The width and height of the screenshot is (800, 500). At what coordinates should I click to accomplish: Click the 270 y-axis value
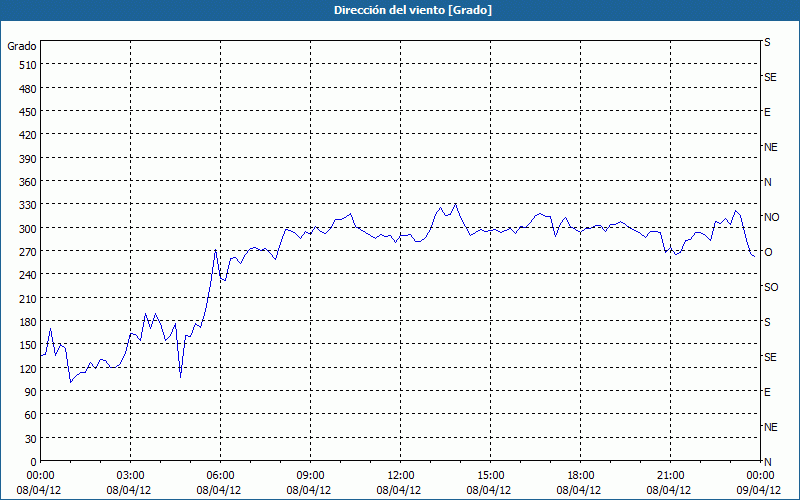pos(28,252)
